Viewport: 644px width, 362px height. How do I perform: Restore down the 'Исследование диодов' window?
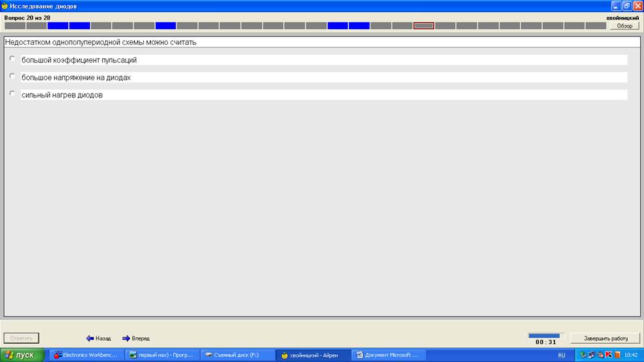(x=626, y=6)
